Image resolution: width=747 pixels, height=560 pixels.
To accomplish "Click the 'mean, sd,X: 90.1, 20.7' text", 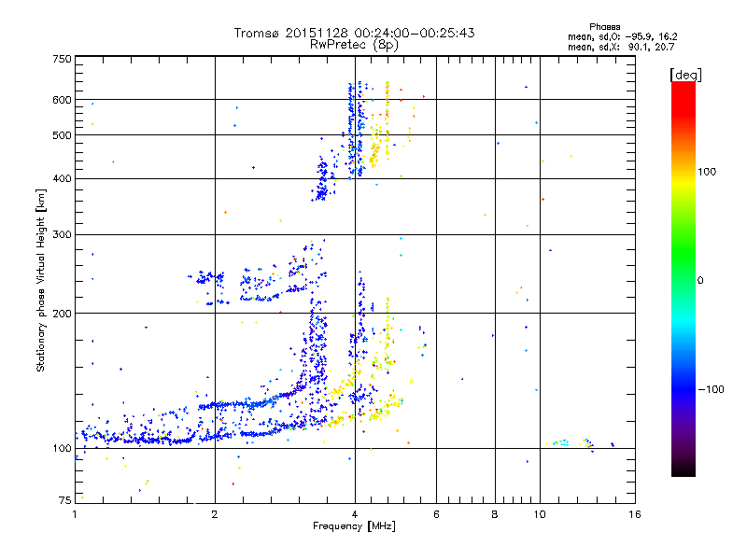I will (621, 47).
